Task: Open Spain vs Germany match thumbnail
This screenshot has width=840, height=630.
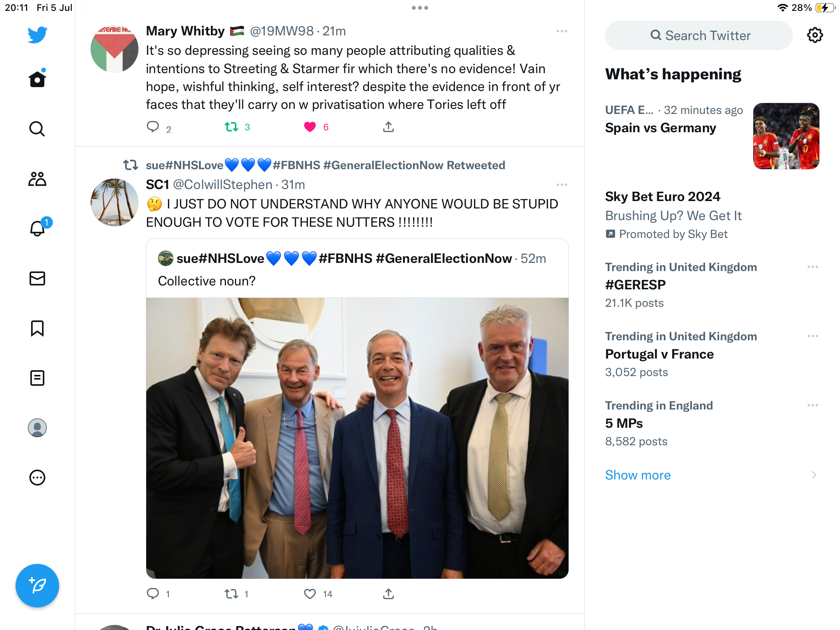Action: click(x=786, y=136)
